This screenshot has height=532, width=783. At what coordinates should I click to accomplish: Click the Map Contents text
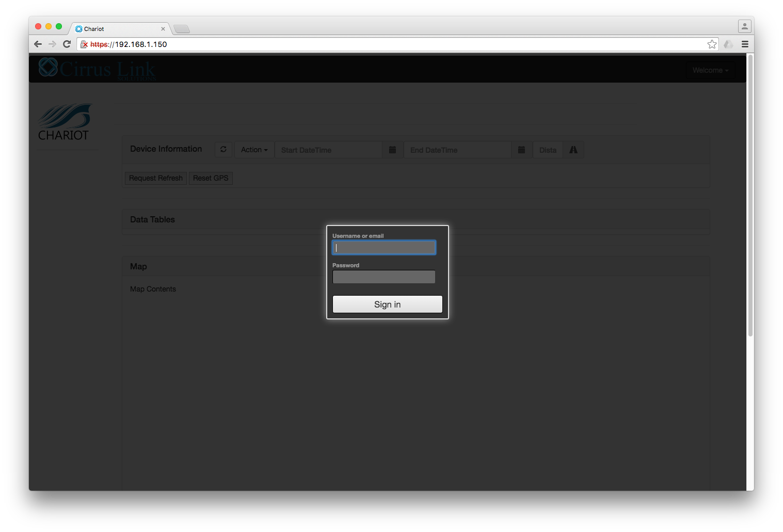(x=153, y=289)
